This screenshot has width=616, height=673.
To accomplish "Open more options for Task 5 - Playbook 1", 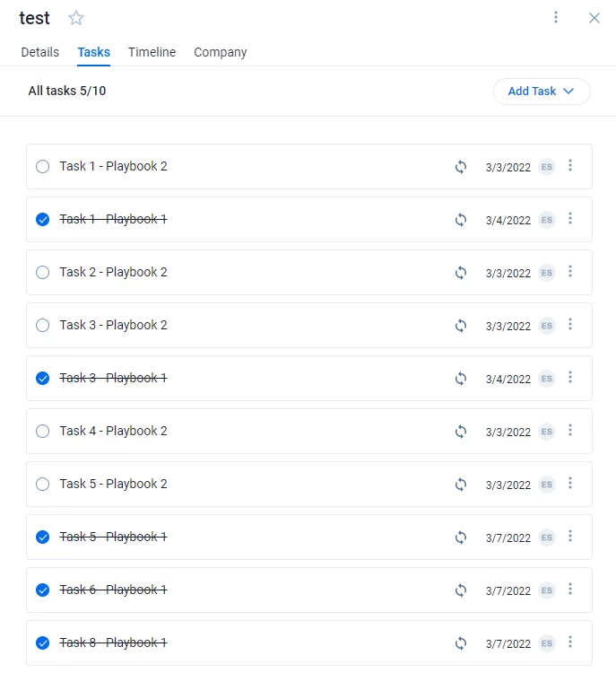I will point(570,536).
